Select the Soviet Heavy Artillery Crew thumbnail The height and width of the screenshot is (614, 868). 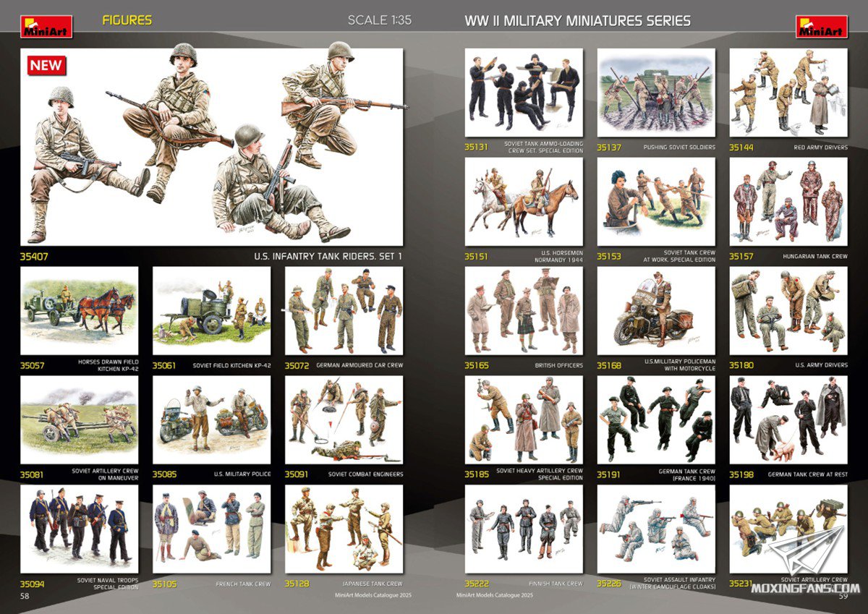[x=524, y=420]
